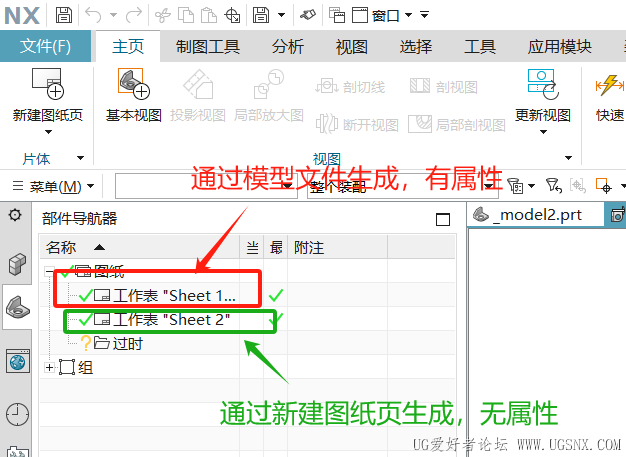Switch to the 应用模块 tab
Viewport: 626px width, 457px height.
coord(559,47)
